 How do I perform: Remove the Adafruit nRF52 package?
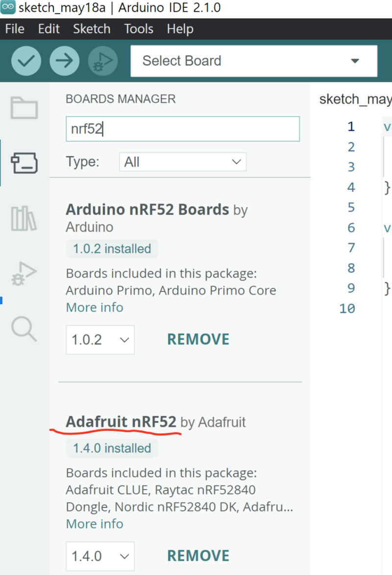(x=198, y=555)
